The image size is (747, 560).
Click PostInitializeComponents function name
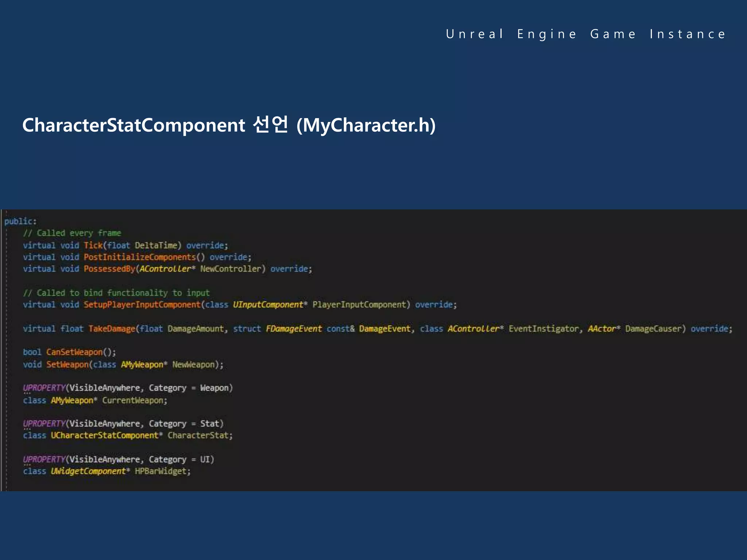140,257
